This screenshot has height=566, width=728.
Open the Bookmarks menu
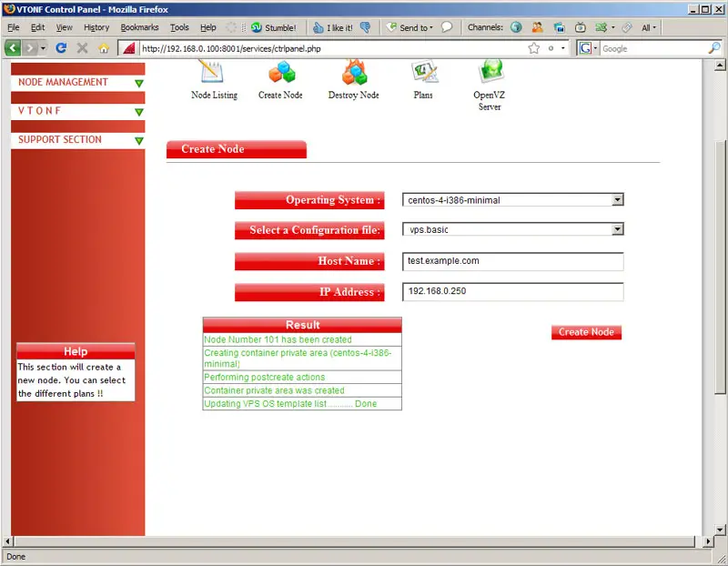tap(139, 28)
